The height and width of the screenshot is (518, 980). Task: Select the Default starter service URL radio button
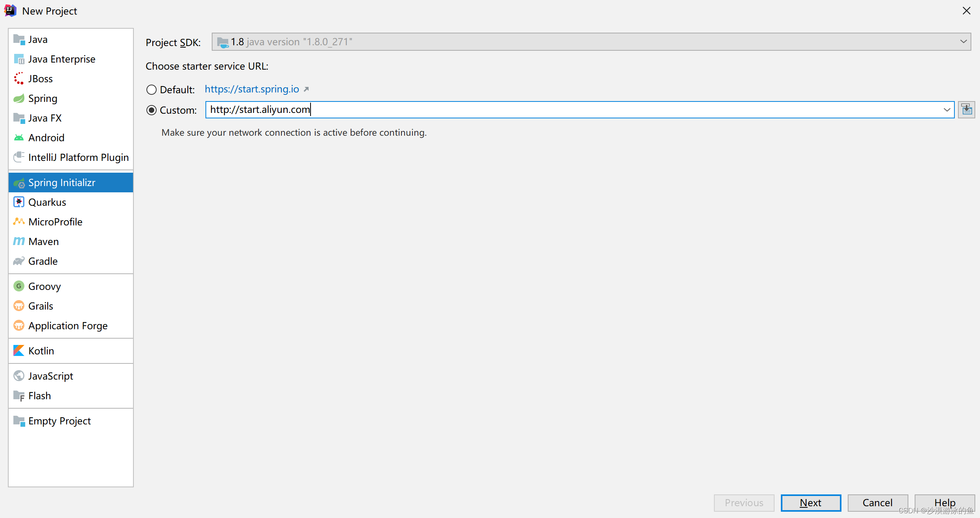(151, 89)
